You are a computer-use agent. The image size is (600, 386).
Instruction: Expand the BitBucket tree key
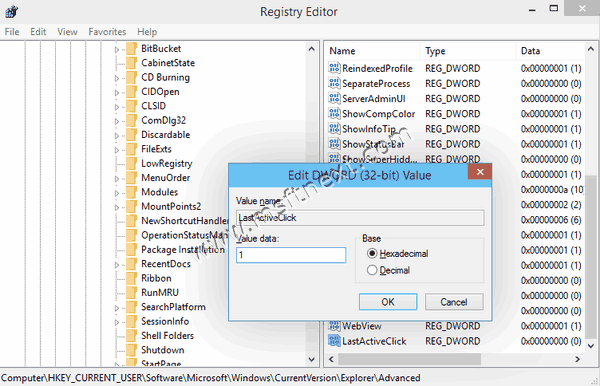tap(117, 49)
